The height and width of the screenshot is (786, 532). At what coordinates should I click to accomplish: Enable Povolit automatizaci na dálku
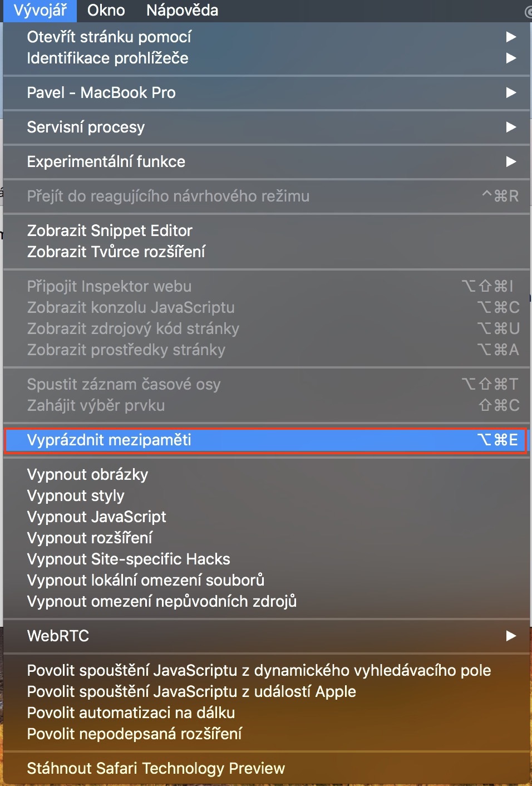[131, 713]
